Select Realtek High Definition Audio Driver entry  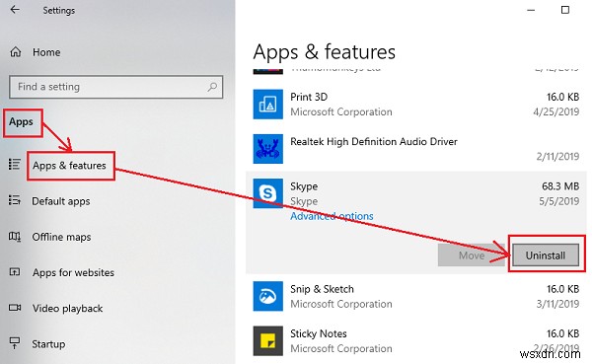[x=415, y=149]
